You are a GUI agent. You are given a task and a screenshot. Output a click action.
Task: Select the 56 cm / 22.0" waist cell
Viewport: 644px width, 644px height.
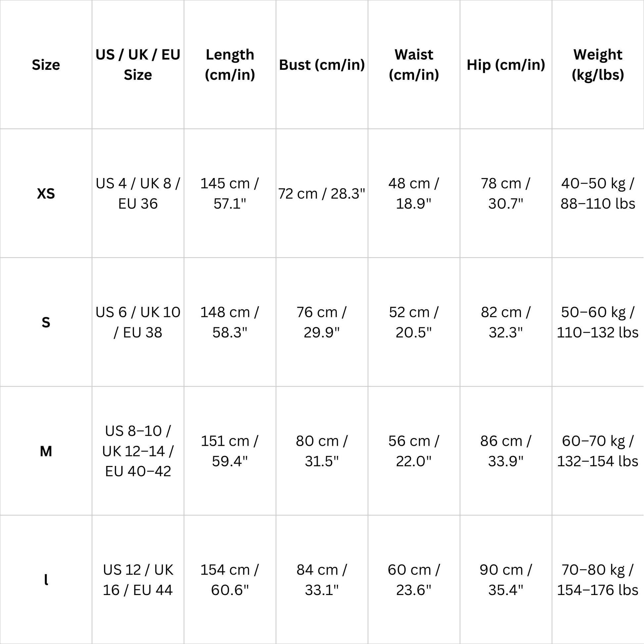(414, 451)
